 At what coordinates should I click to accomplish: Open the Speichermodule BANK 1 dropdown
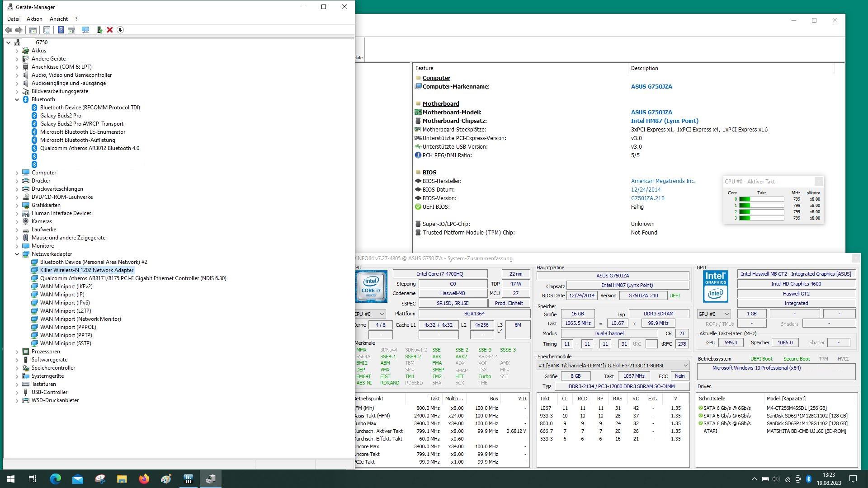click(613, 366)
